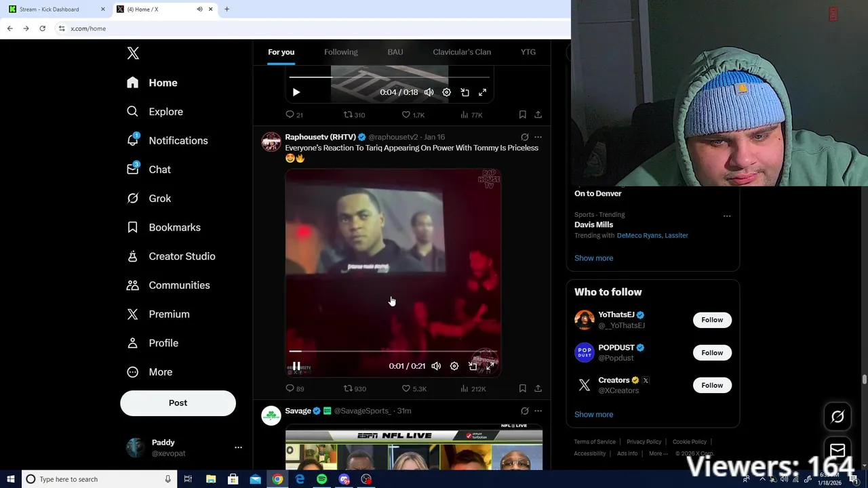Open floating Grok button

pos(837,417)
